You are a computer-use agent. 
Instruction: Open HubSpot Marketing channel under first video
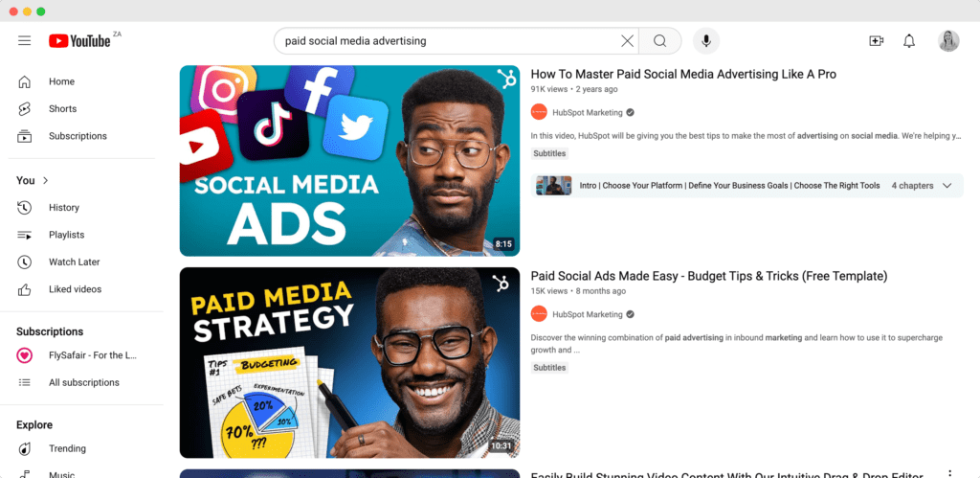click(x=588, y=113)
